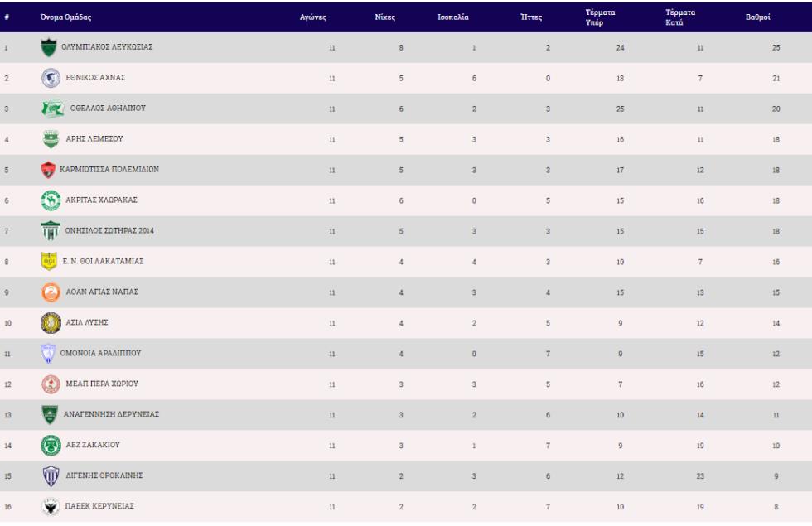812x526 pixels.
Task: Open the ΟΜΟΝΟΙΑ ΑΡΑΔΙΠΠΟΥ team link
Action: click(100, 353)
